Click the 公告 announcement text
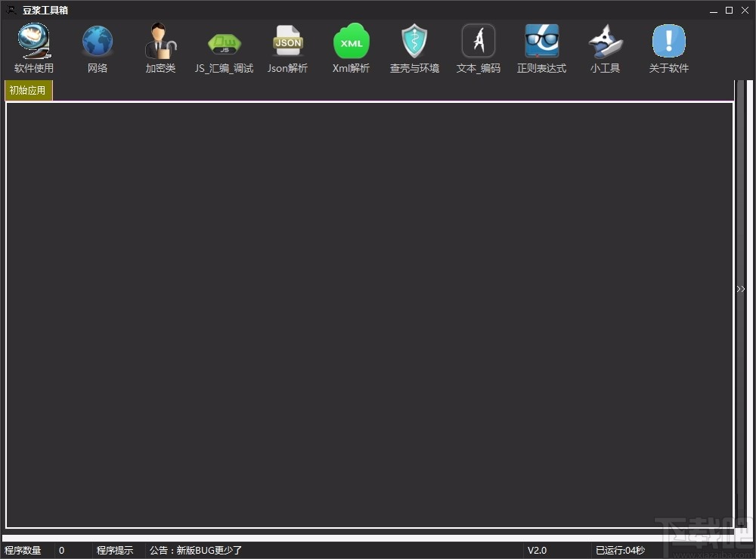This screenshot has width=756, height=559. (196, 551)
